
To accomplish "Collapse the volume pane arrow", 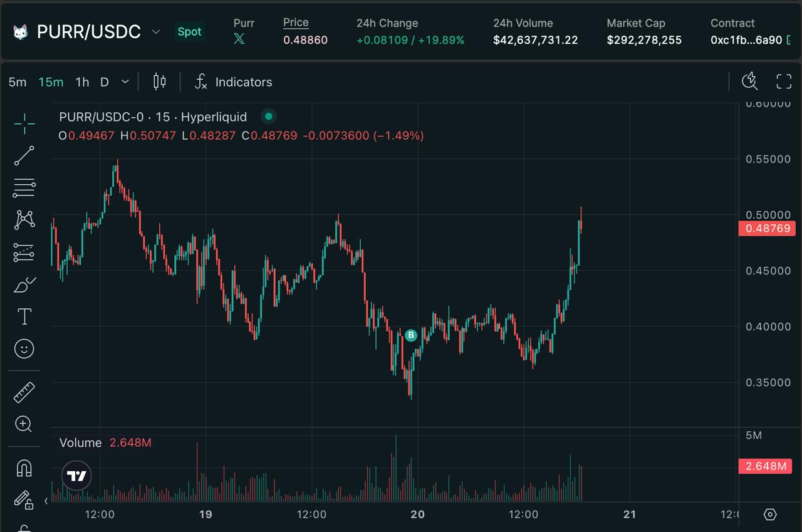I will pyautogui.click(x=46, y=501).
